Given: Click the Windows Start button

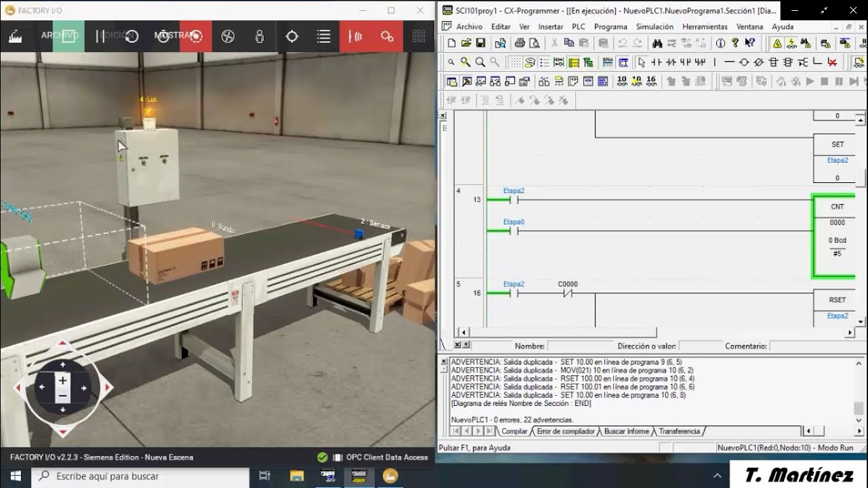Looking at the screenshot, I should [16, 476].
